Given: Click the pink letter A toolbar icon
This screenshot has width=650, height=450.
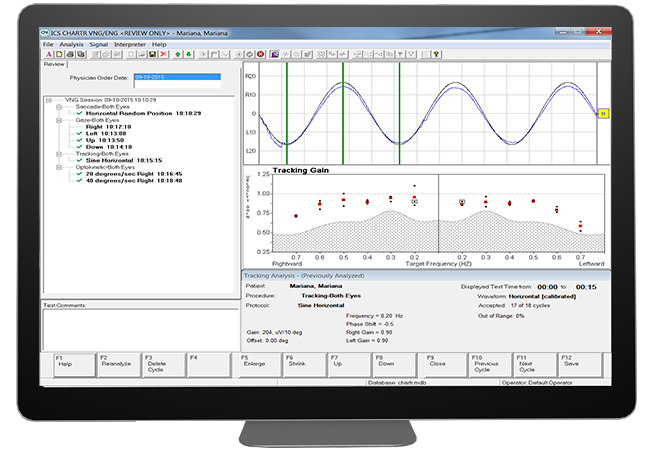Looking at the screenshot, I should tap(48, 54).
